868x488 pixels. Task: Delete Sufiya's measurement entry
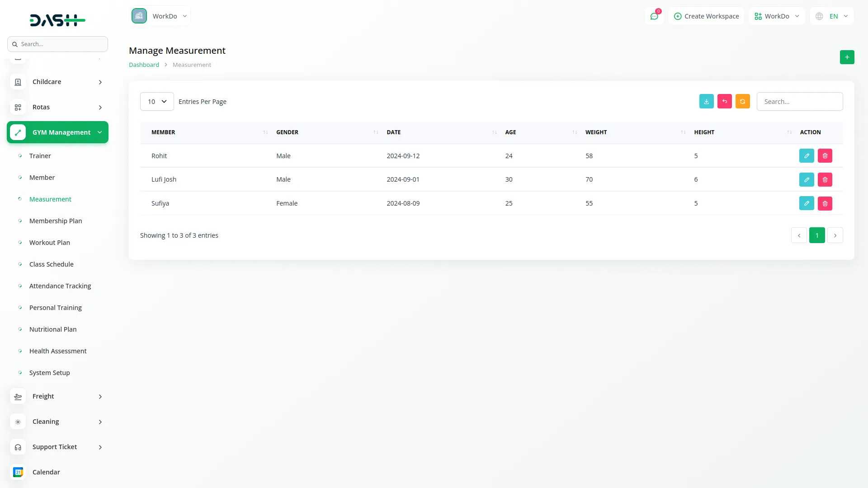tap(825, 203)
